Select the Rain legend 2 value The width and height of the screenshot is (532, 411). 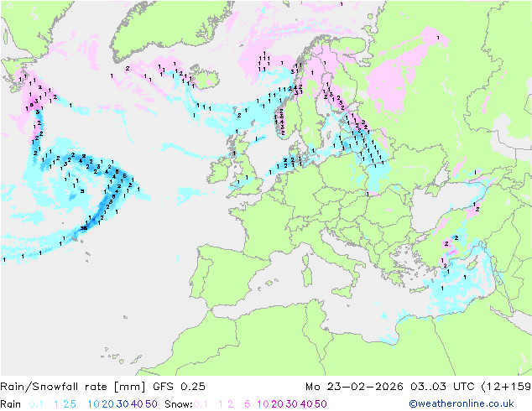(66, 404)
